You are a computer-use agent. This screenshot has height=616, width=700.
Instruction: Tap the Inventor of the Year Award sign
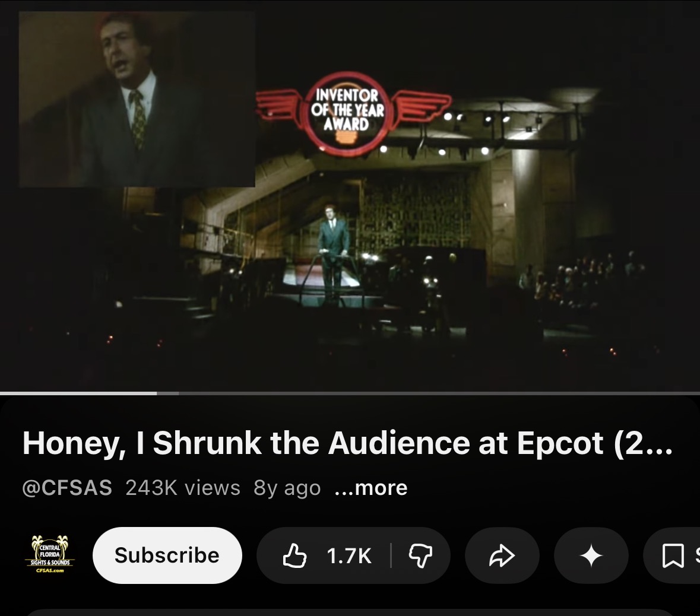click(347, 113)
